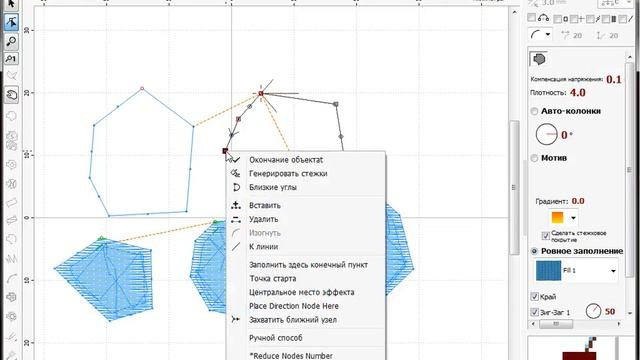Image resolution: width=640 pixels, height=360 pixels.
Task: Click properties panel scroll-down arrow
Action: pyautogui.click(x=629, y=313)
